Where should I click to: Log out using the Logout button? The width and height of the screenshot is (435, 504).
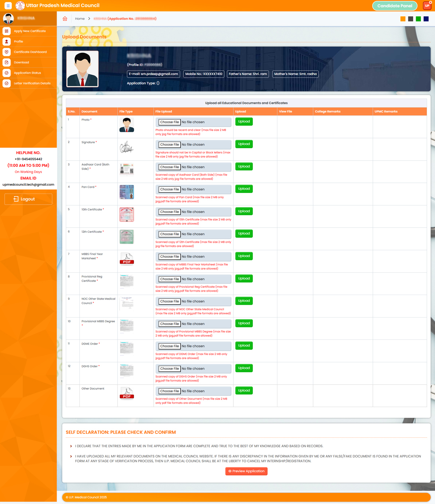28,199
